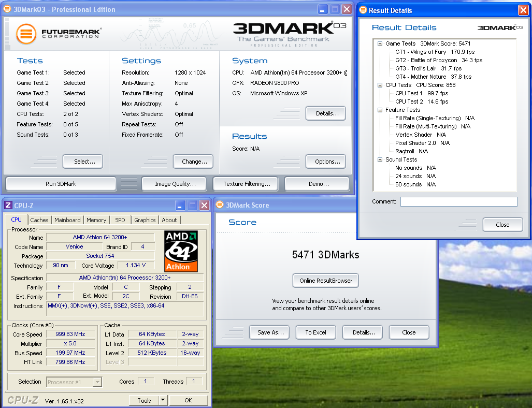
Task: Select No sounds row
Action: tap(415, 168)
